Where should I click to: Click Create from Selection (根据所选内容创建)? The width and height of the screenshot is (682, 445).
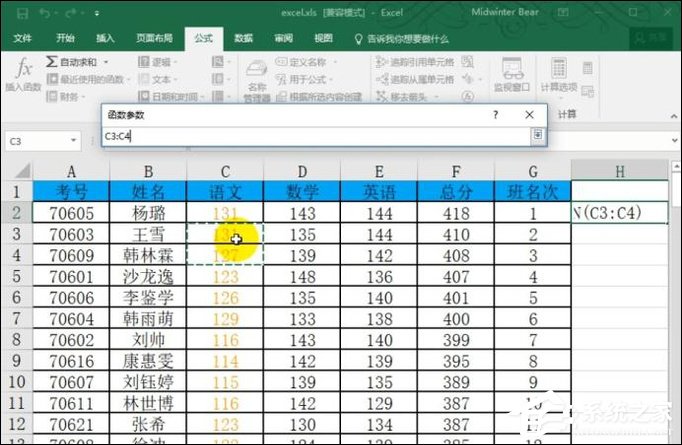pos(319,96)
